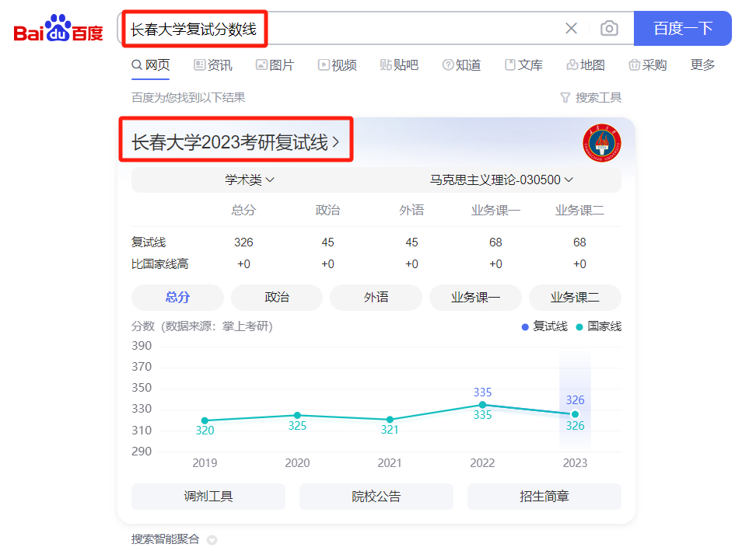Viewport: 756px width, 551px height.
Task: Switch to the 图片 tab
Action: pyautogui.click(x=275, y=65)
